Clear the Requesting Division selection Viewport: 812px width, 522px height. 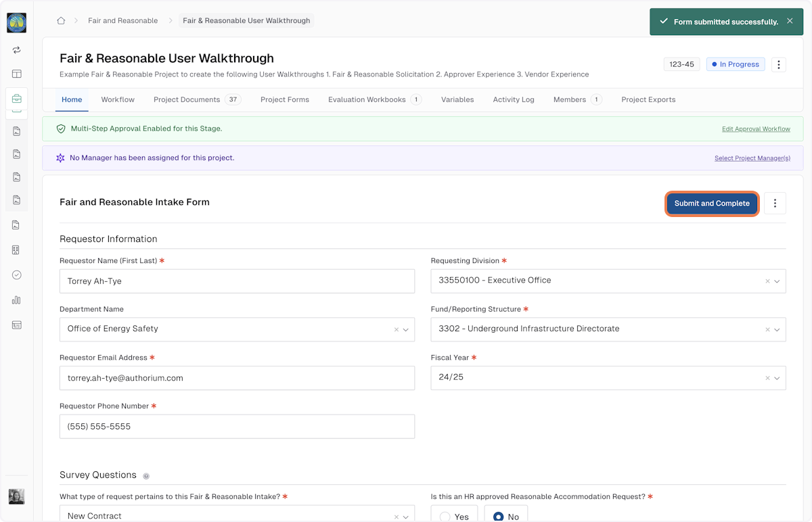click(767, 281)
